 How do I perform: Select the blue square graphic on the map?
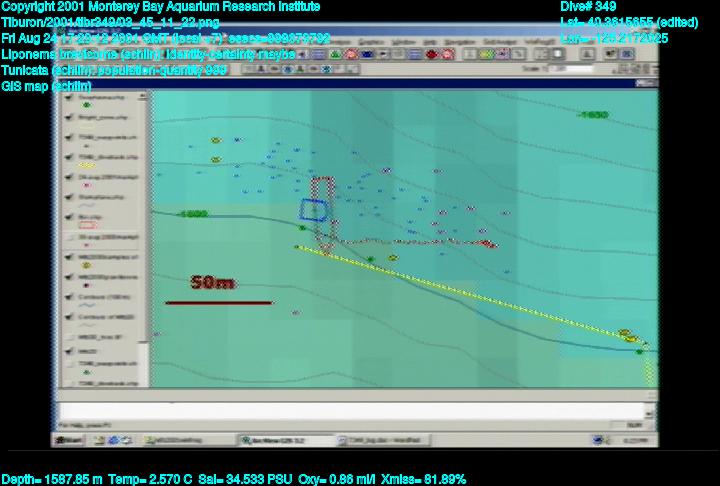[314, 210]
